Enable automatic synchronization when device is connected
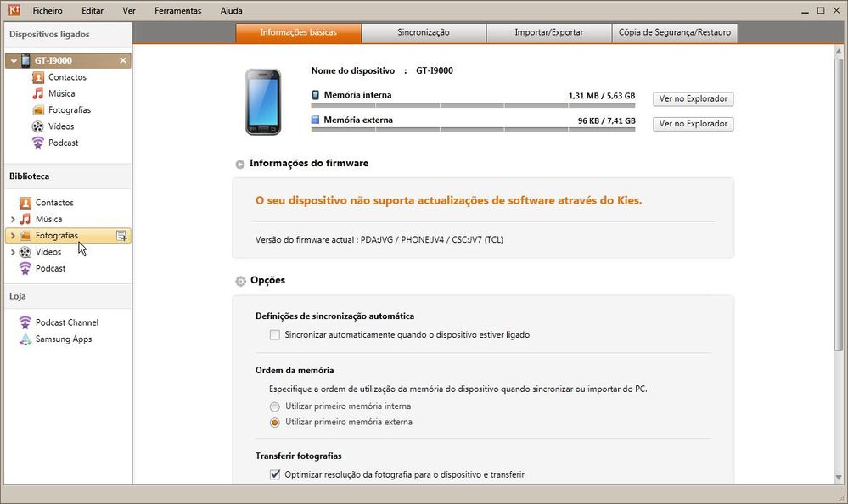Image resolution: width=848 pixels, height=504 pixels. click(x=275, y=334)
